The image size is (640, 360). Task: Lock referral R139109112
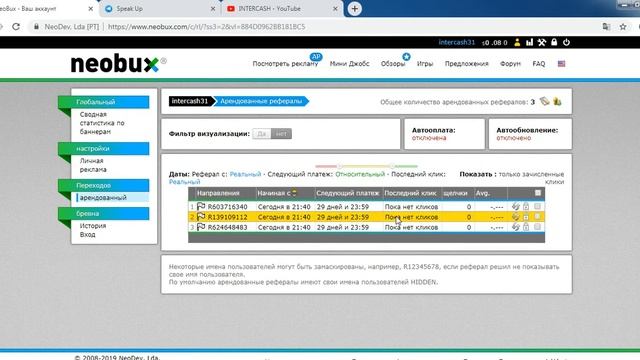[x=526, y=217]
